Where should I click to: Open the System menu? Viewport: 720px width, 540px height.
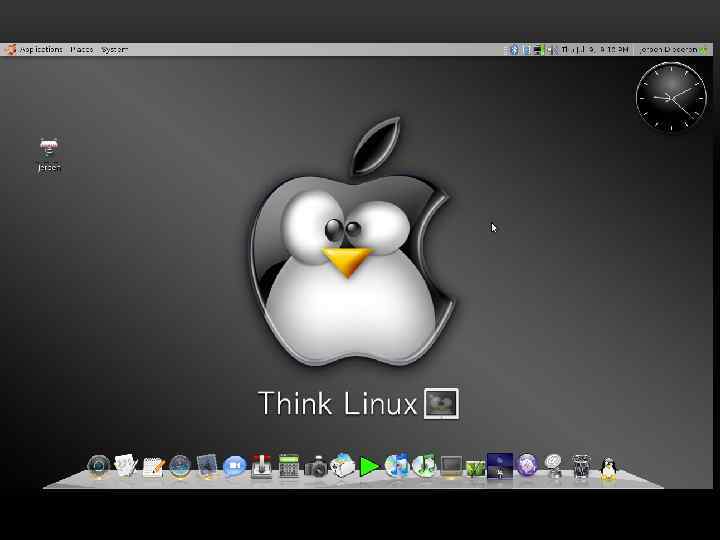[x=114, y=50]
